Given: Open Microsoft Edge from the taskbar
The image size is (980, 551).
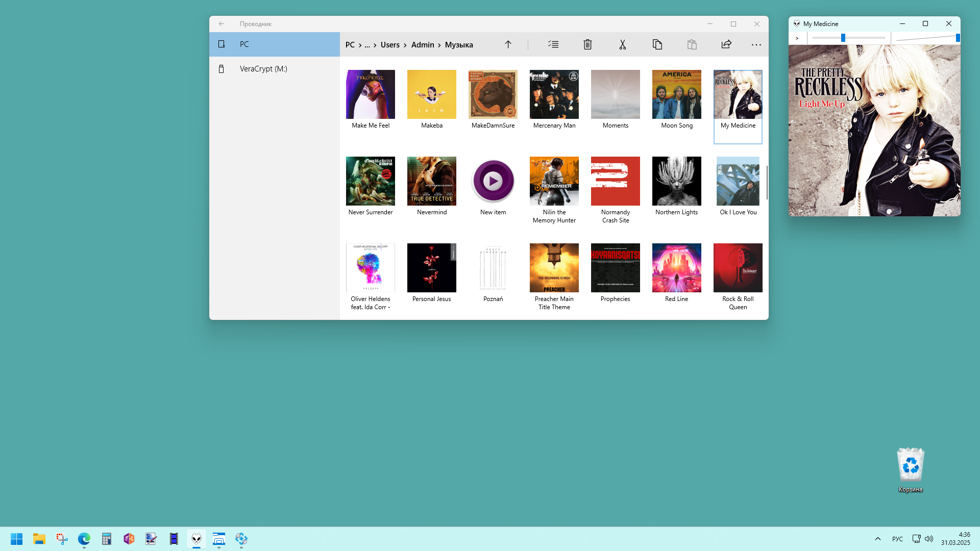Looking at the screenshot, I should (84, 539).
